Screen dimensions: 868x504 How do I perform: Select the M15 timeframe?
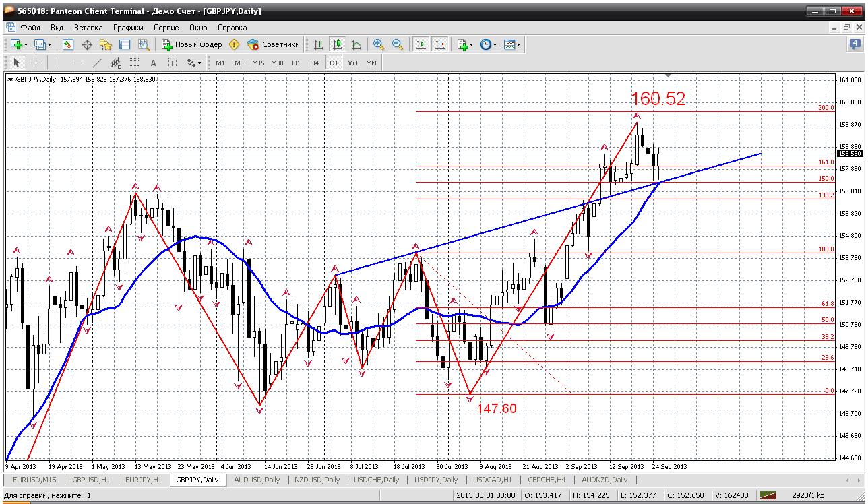258,63
